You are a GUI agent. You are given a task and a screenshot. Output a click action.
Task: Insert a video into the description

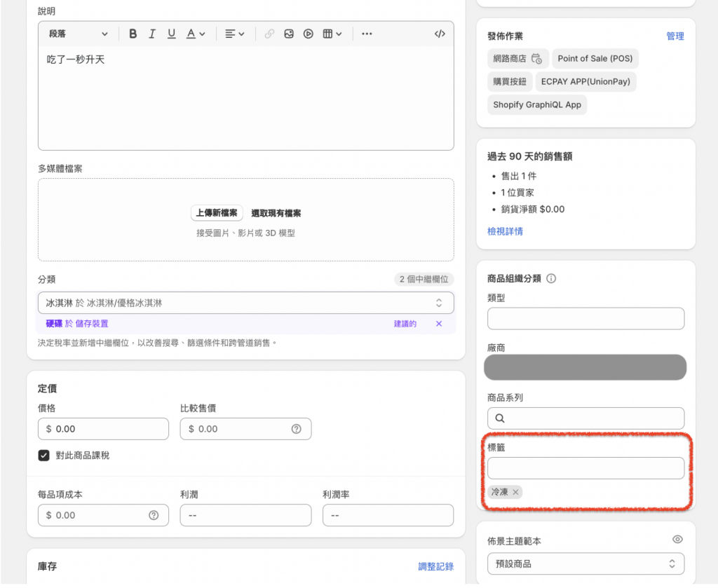308,34
